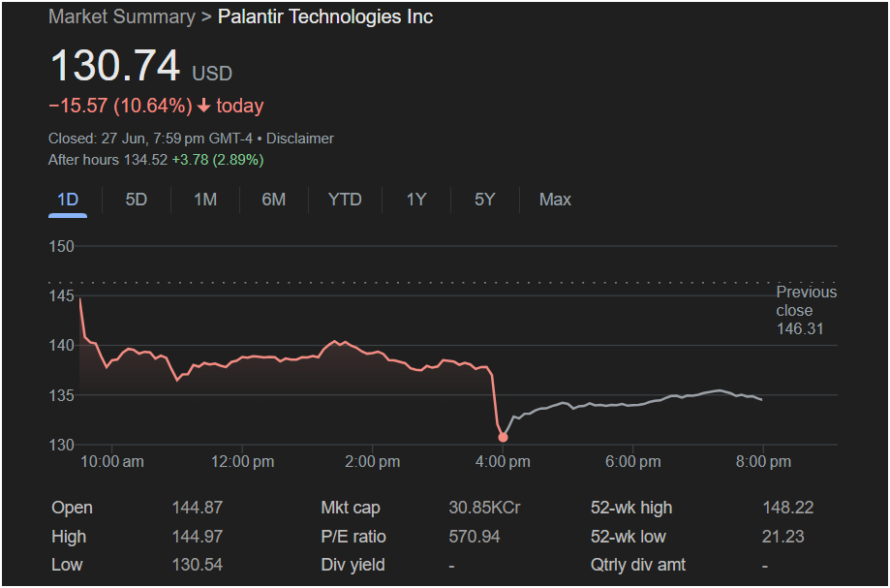Screen dimensions: 890x588
Task: Click the 10:00 am time axis label
Action: tap(111, 461)
